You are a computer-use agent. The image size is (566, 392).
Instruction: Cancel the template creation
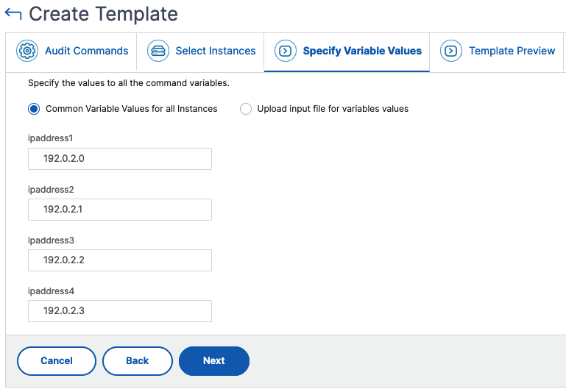pos(57,361)
